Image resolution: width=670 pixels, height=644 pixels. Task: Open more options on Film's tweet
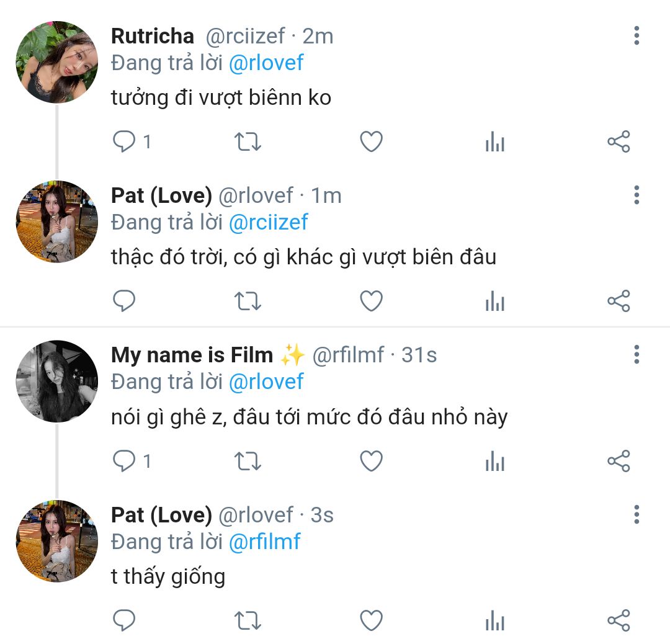pyautogui.click(x=636, y=355)
